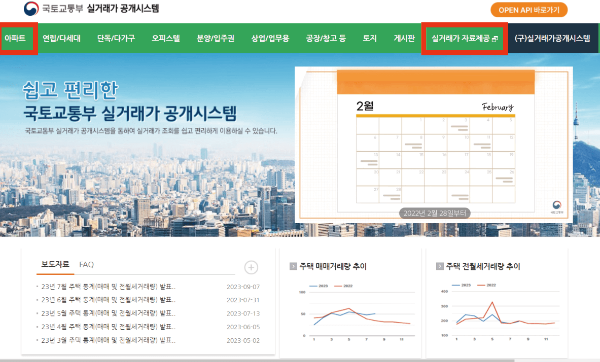
Task: Open the 게시판 menu
Action: pos(404,38)
